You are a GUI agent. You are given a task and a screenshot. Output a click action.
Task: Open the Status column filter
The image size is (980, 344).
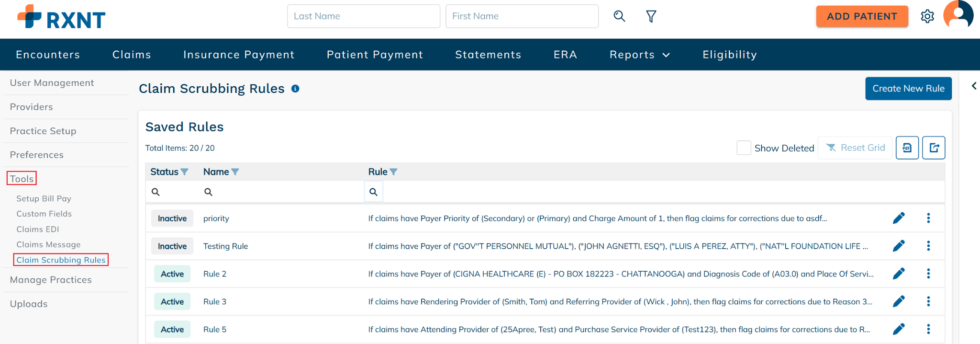(x=185, y=172)
